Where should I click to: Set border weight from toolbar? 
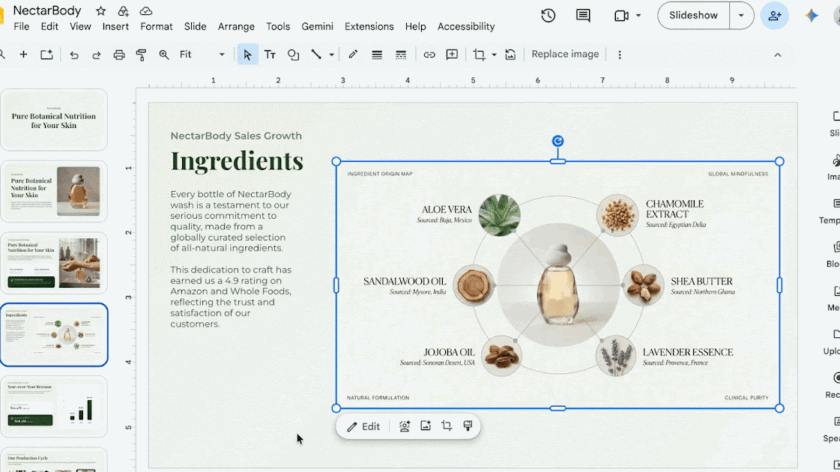(x=377, y=55)
